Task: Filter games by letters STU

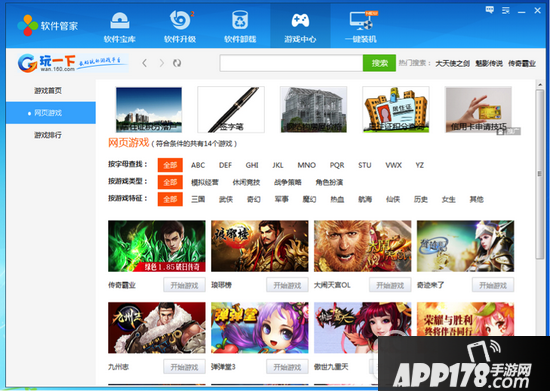Action: (364, 165)
